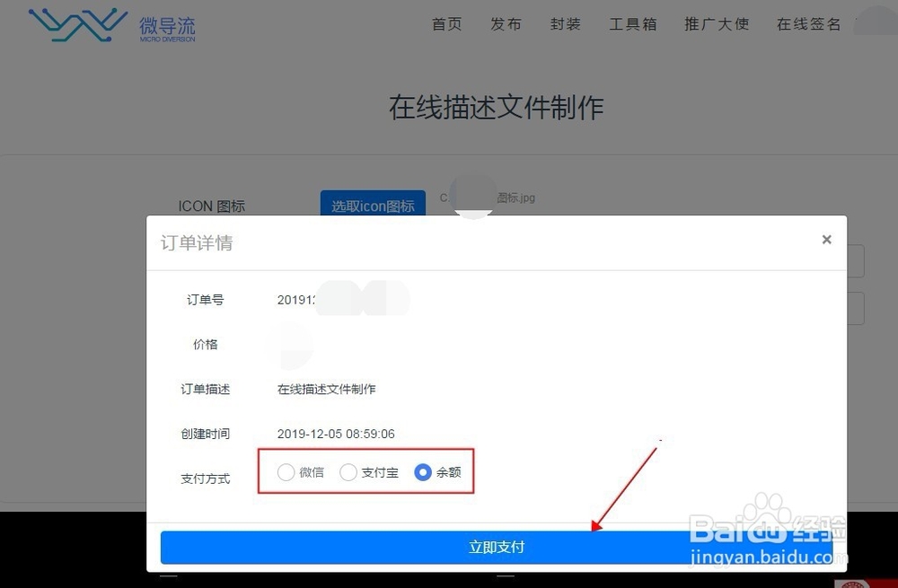Click the 在线描述文件制作 page title

pyautogui.click(x=496, y=107)
